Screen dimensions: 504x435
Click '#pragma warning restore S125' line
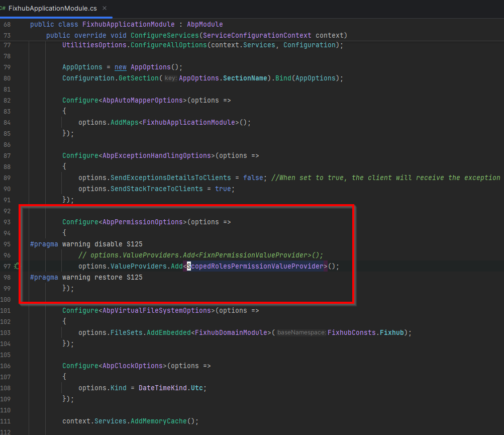pos(86,277)
